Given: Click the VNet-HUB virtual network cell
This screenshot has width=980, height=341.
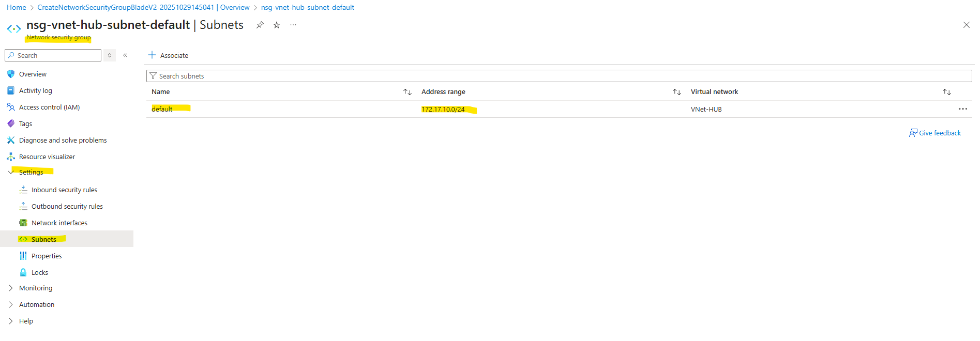Looking at the screenshot, I should point(706,110).
